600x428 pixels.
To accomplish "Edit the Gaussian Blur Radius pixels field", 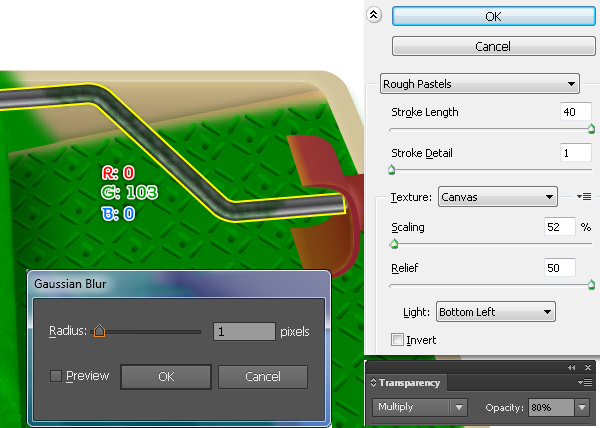I will (x=244, y=331).
